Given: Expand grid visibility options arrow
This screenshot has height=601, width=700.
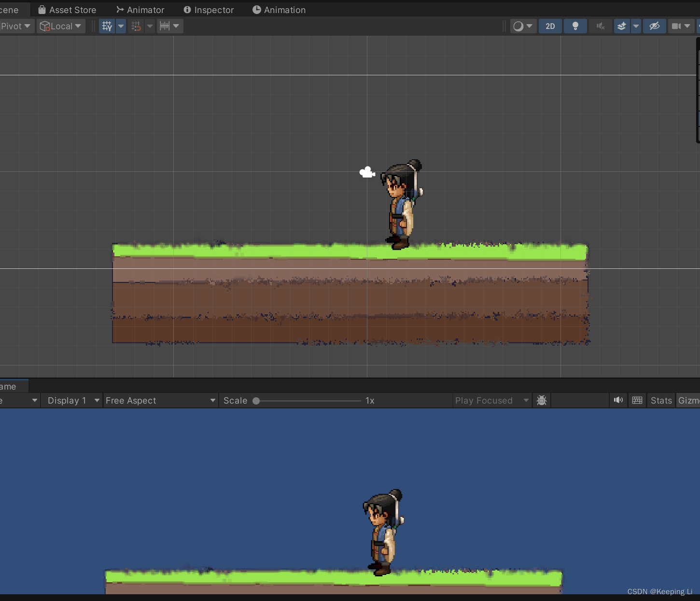Looking at the screenshot, I should coord(121,26).
